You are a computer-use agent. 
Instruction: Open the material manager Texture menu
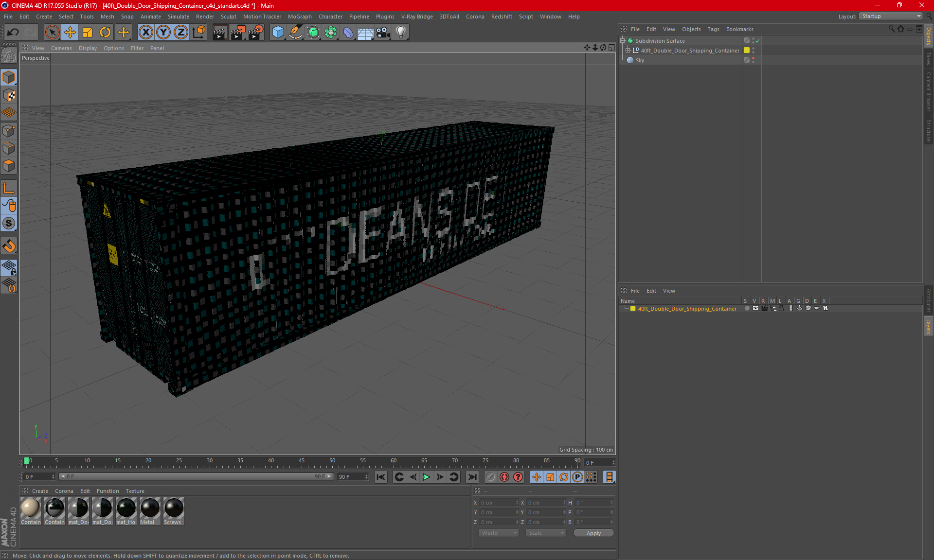[135, 491]
